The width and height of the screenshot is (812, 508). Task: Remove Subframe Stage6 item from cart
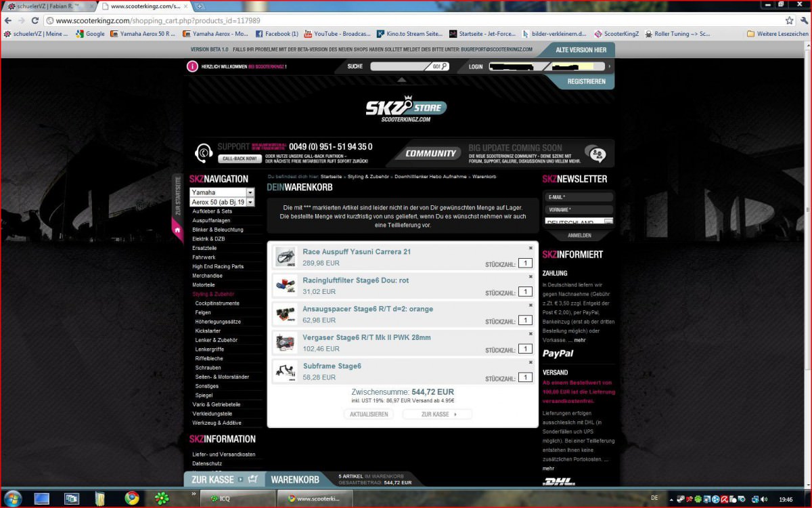531,362
